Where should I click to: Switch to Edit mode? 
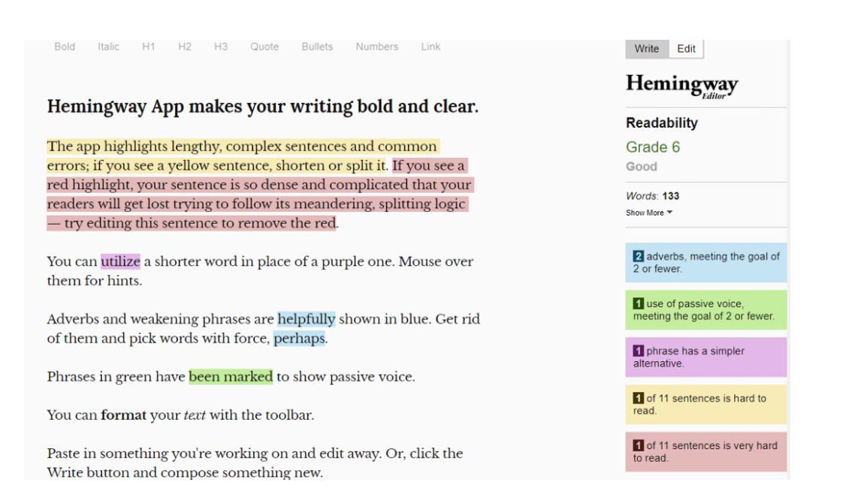pyautogui.click(x=686, y=49)
